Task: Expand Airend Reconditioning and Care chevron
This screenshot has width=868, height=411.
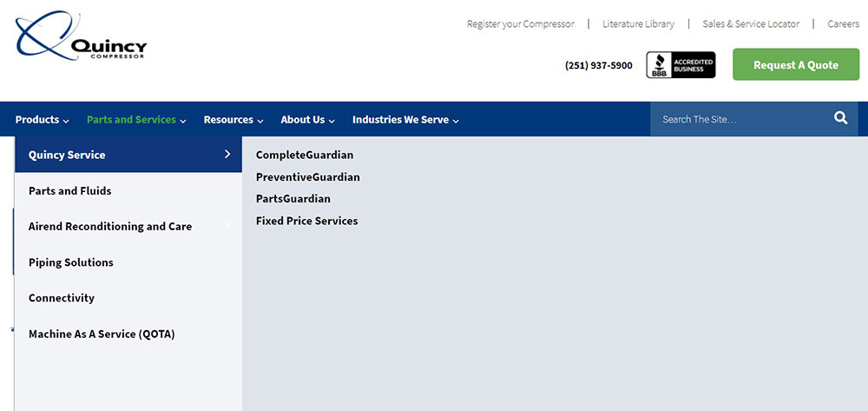Action: pyautogui.click(x=227, y=226)
